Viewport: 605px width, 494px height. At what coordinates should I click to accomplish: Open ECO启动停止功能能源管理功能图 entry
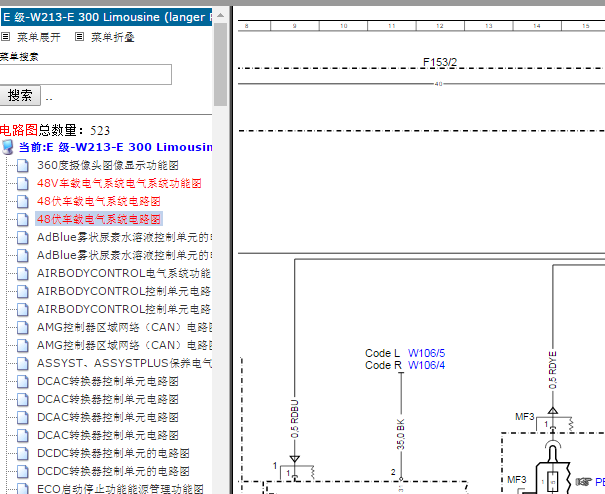pos(120,489)
